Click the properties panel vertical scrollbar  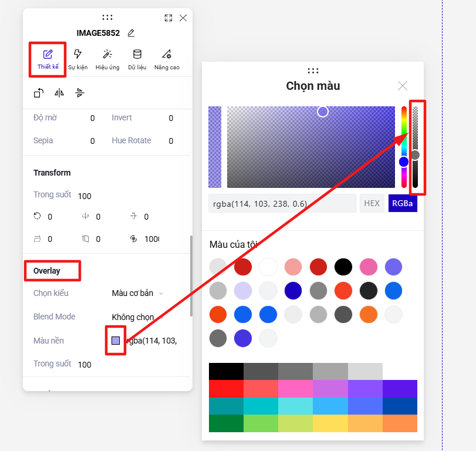[x=191, y=276]
